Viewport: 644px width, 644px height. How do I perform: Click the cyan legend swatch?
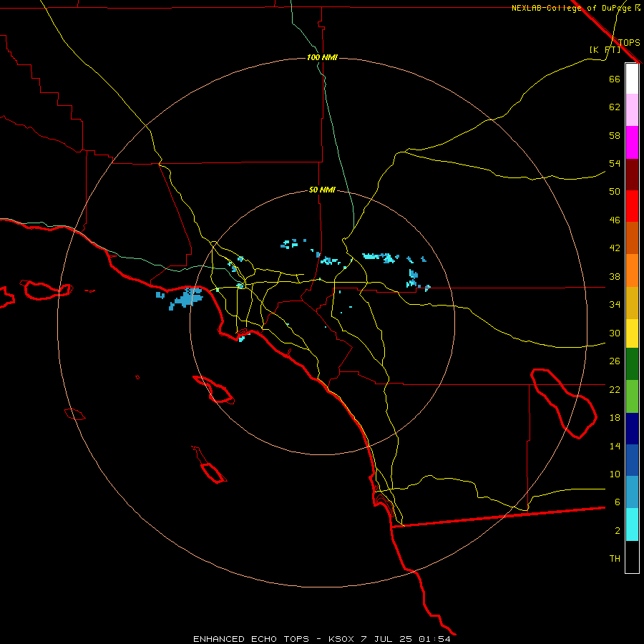pos(632,525)
